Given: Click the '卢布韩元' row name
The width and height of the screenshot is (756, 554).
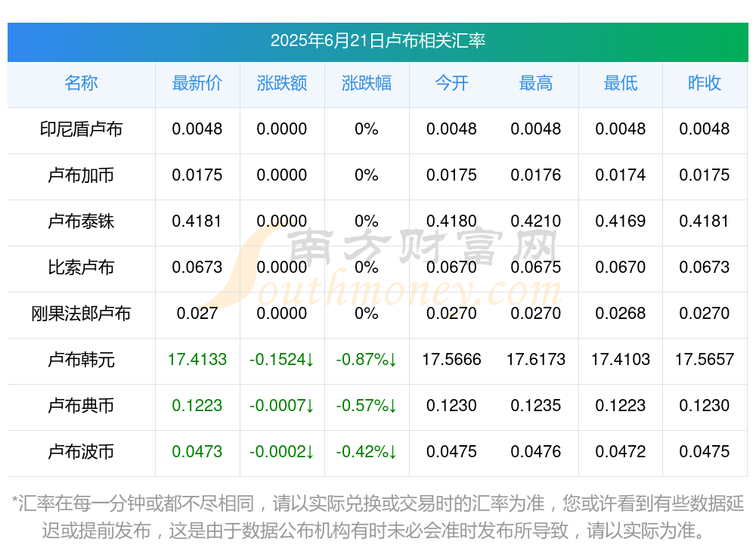Looking at the screenshot, I should point(81,360).
